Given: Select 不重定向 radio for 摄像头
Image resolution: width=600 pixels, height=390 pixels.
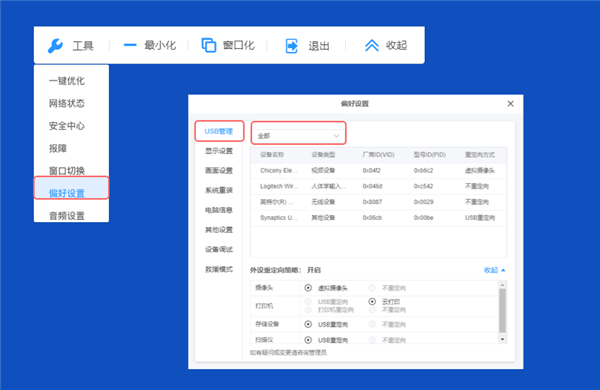Looking at the screenshot, I should (x=372, y=287).
